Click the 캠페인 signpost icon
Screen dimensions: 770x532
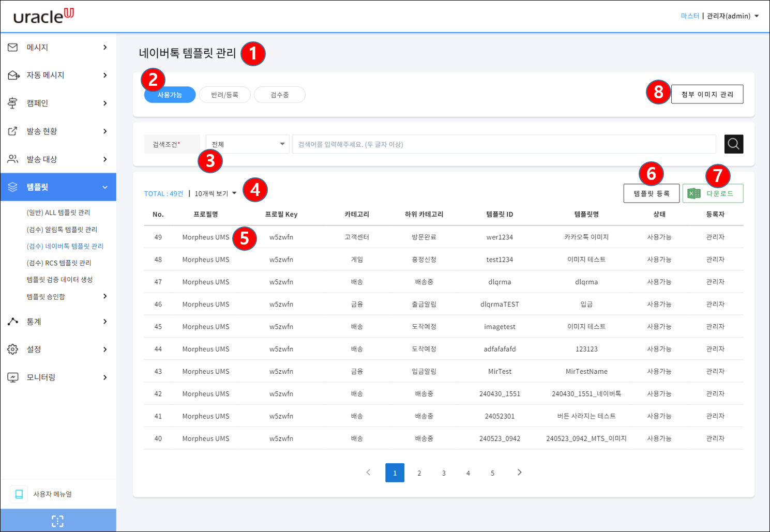[x=13, y=103]
